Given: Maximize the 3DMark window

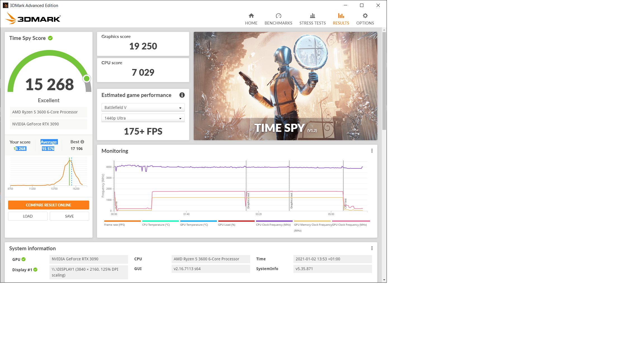Looking at the screenshot, I should [362, 5].
